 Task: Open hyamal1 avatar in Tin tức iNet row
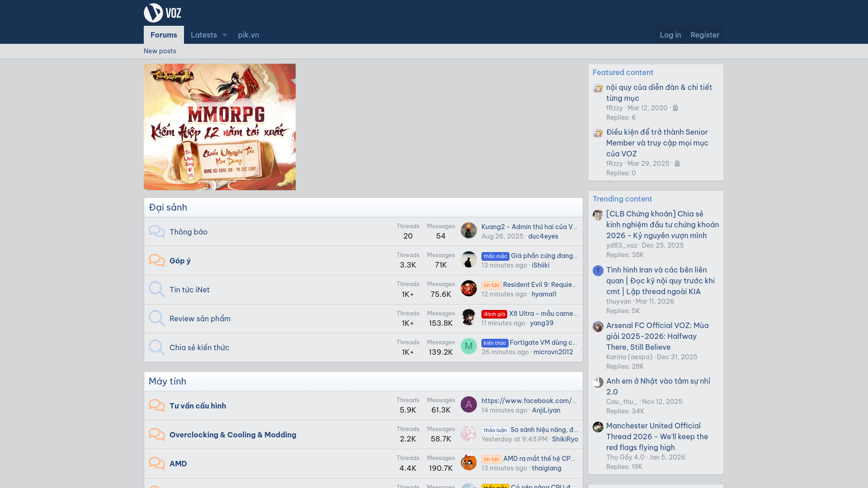pos(469,288)
